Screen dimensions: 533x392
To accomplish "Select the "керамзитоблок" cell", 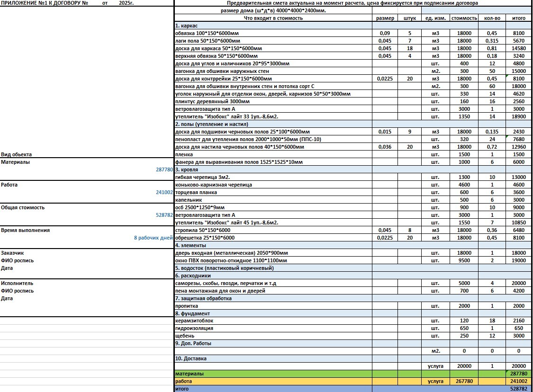I will pos(273,321).
